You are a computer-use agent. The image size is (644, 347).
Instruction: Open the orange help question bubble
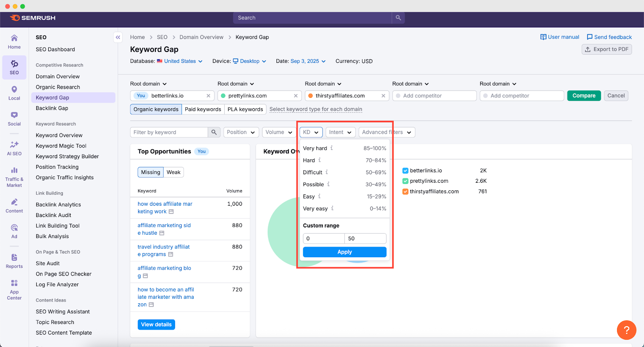point(626,330)
